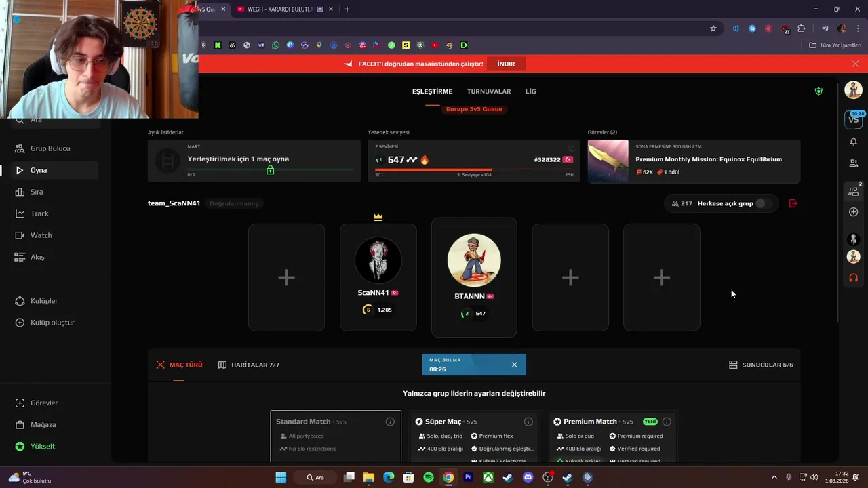Open a new browser tab
868x488 pixels.
click(347, 9)
